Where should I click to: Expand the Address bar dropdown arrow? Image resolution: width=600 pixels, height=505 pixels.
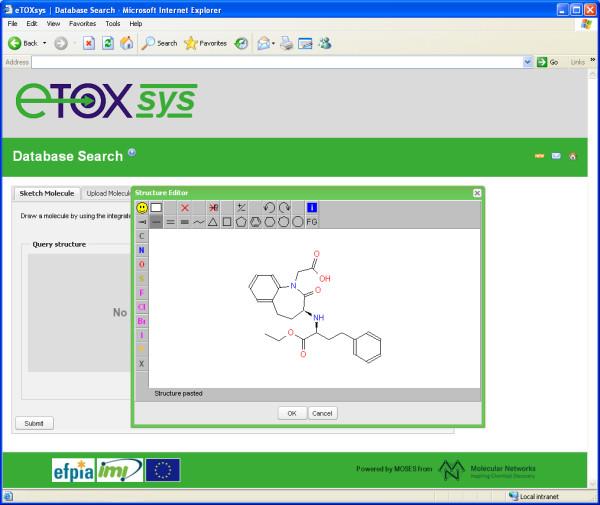[x=528, y=62]
